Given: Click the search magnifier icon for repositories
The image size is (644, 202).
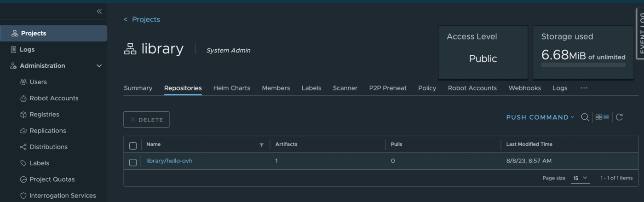Looking at the screenshot, I should click(585, 117).
